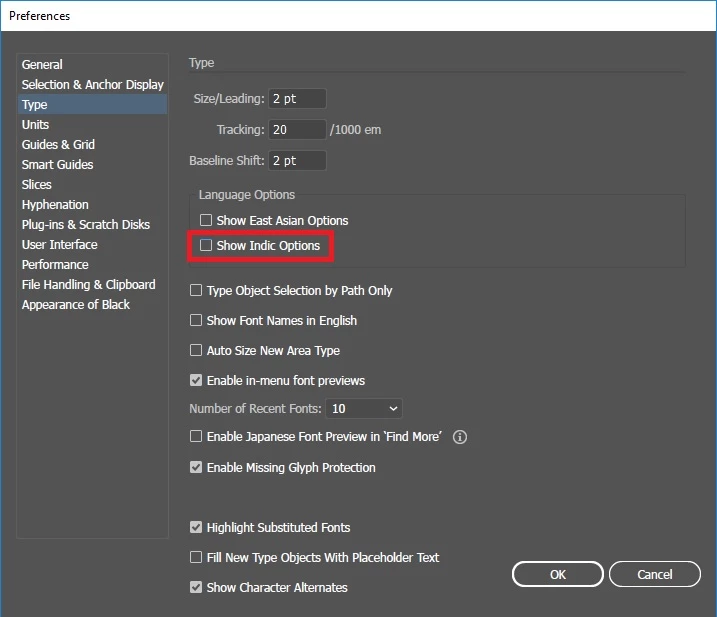The height and width of the screenshot is (617, 717).
Task: Uncheck Highlight Substituted Fonts
Action: (196, 527)
